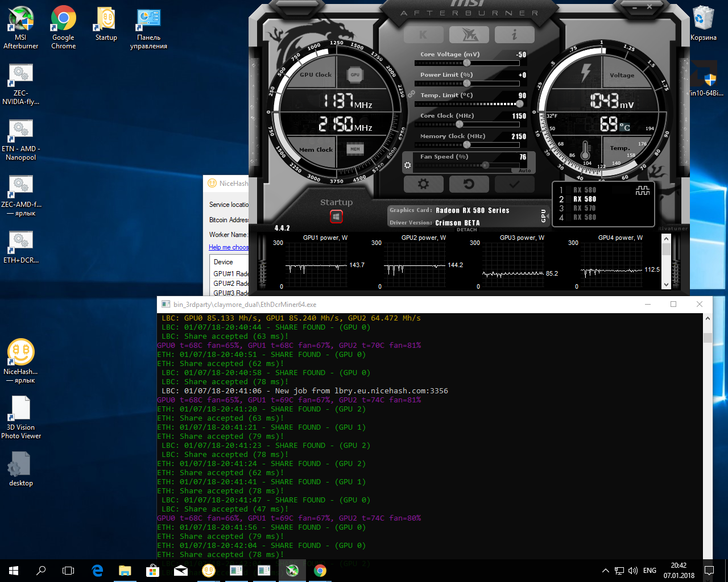
Task: Click the Kombustor K button
Action: point(423,35)
